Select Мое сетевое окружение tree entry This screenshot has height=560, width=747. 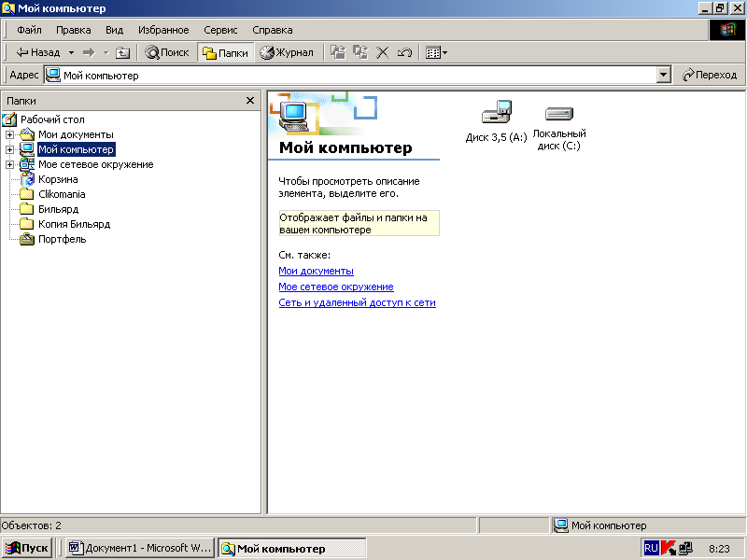click(x=96, y=165)
